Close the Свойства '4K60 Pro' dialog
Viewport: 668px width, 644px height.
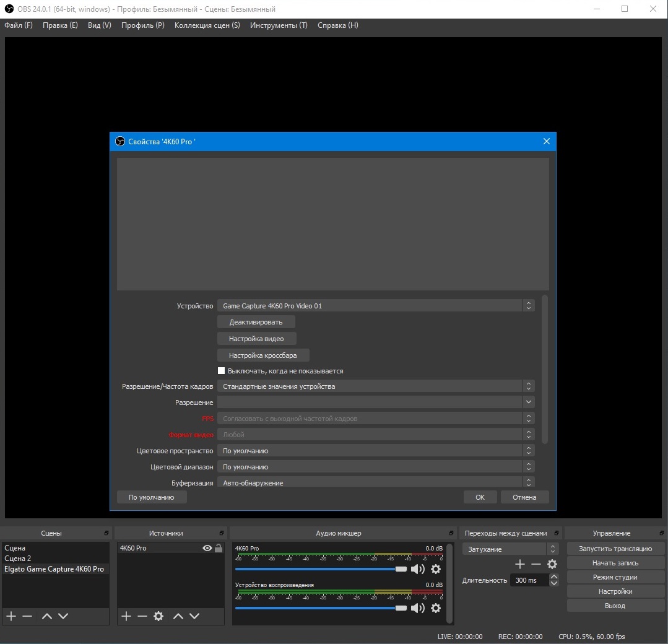click(547, 141)
